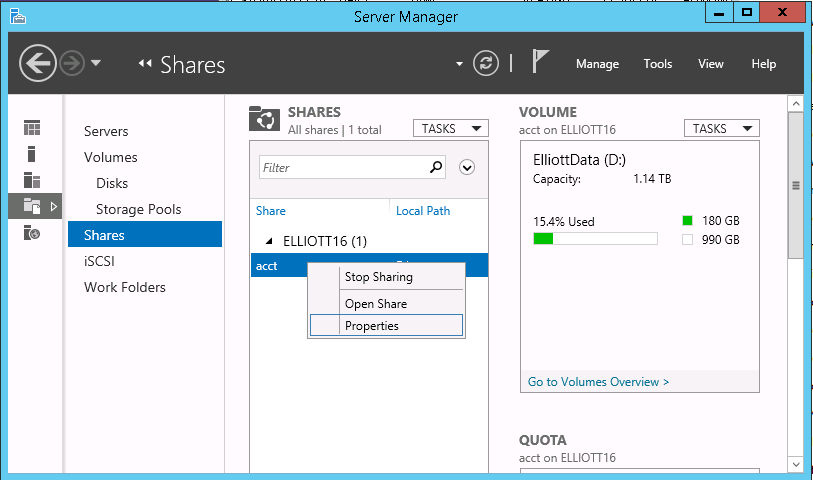
Task: Open the Tools menu
Action: pyautogui.click(x=657, y=64)
